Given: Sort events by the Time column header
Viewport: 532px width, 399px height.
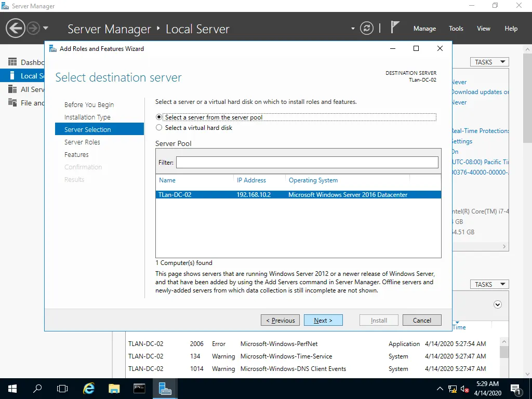Looking at the screenshot, I should point(459,327).
